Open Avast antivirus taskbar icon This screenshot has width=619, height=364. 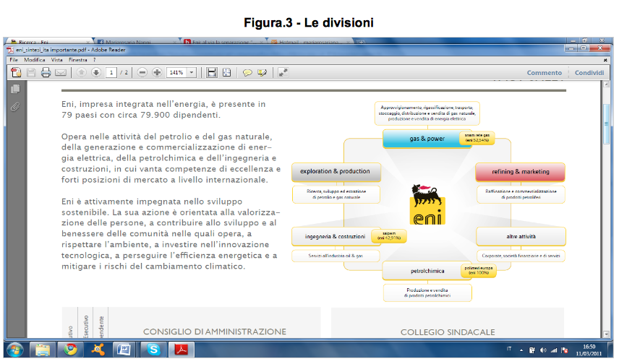(x=98, y=350)
